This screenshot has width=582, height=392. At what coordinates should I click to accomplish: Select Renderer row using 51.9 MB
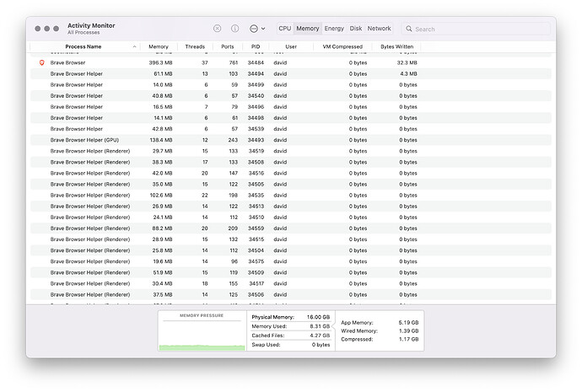[291, 272]
